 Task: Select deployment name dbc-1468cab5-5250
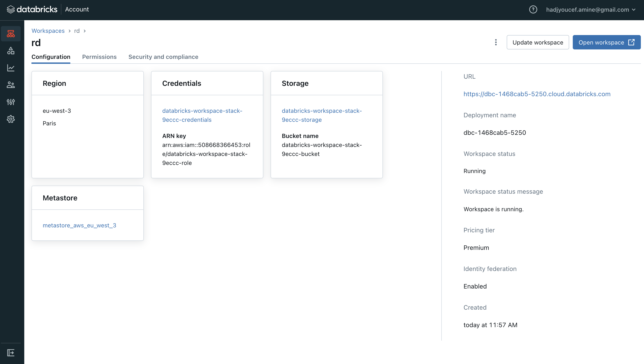pyautogui.click(x=495, y=133)
